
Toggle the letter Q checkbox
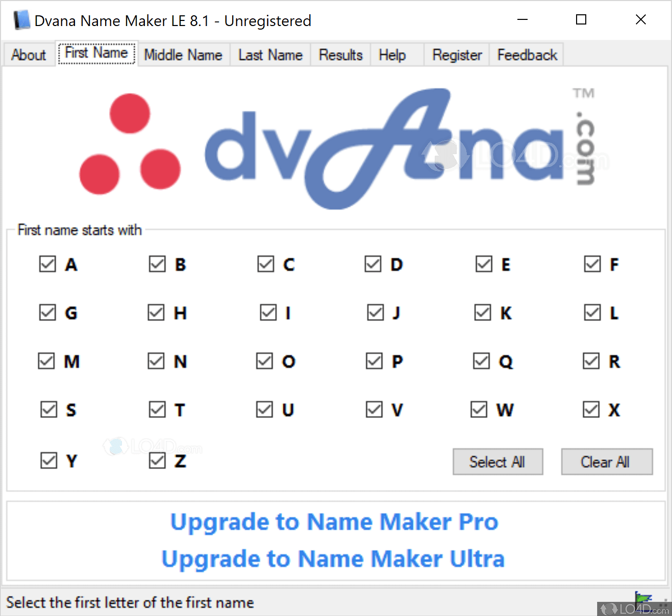point(481,361)
